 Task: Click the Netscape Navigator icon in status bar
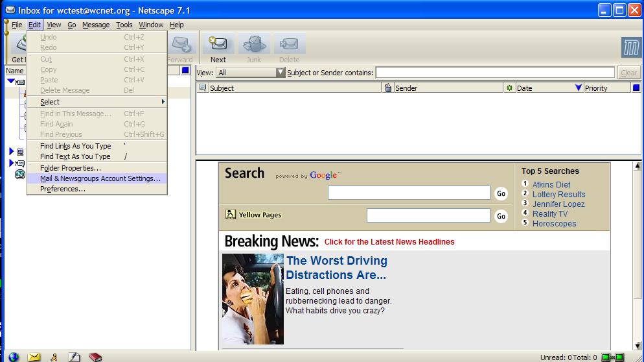[x=13, y=357]
